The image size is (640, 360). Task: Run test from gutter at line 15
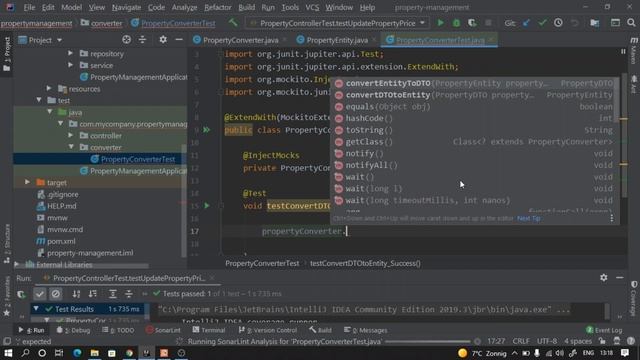(207, 205)
